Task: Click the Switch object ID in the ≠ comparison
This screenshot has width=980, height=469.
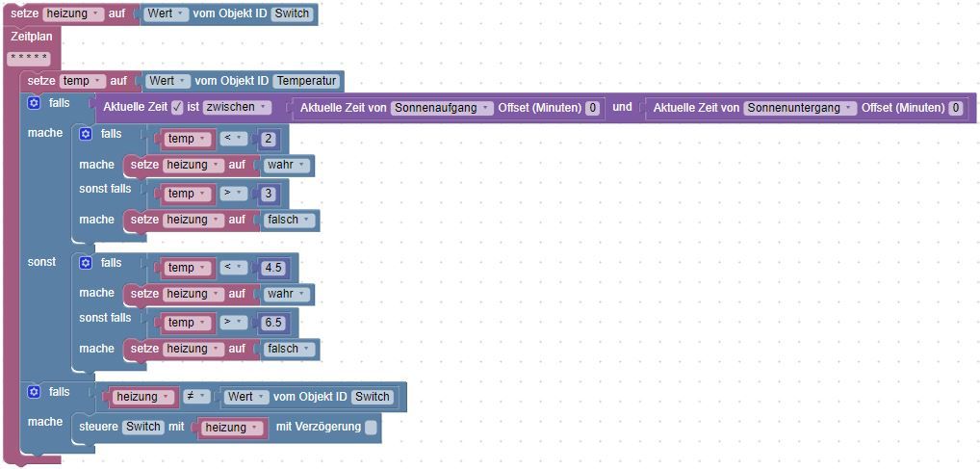Action: click(373, 397)
